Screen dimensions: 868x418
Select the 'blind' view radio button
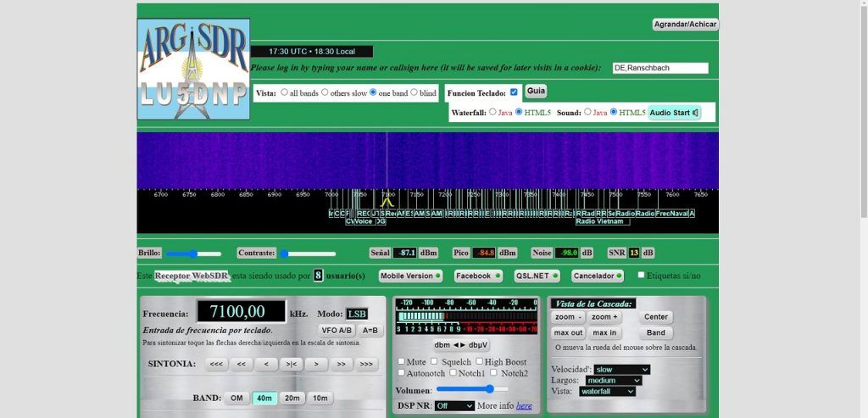pos(414,92)
